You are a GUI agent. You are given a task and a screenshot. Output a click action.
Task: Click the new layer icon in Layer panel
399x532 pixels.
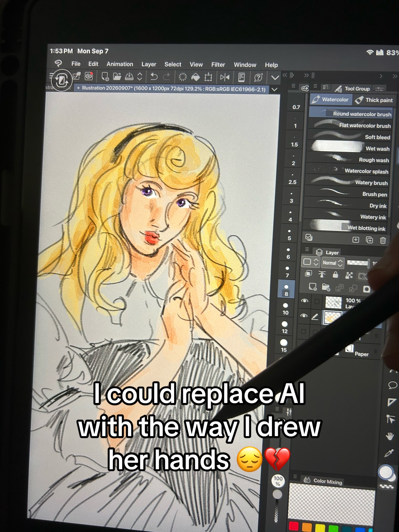[x=313, y=287]
